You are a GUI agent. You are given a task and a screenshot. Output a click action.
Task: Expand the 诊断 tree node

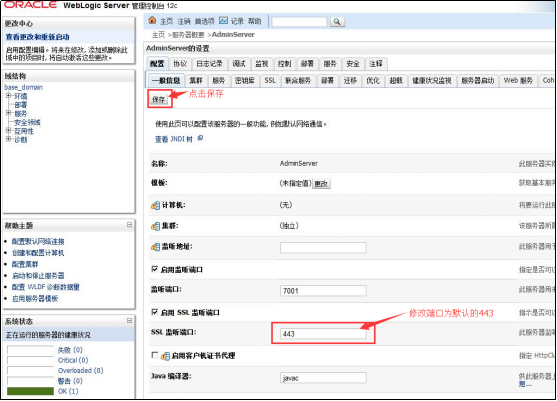(x=9, y=139)
